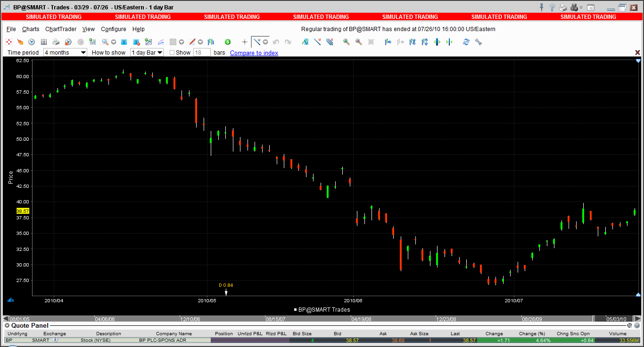
Task: Open the Time period dropdown
Action: [65, 52]
